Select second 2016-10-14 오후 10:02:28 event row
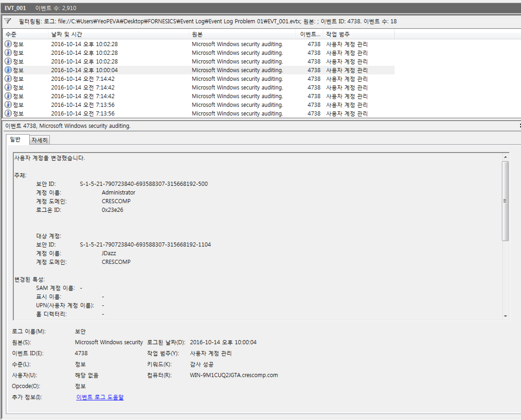 pyautogui.click(x=84, y=53)
